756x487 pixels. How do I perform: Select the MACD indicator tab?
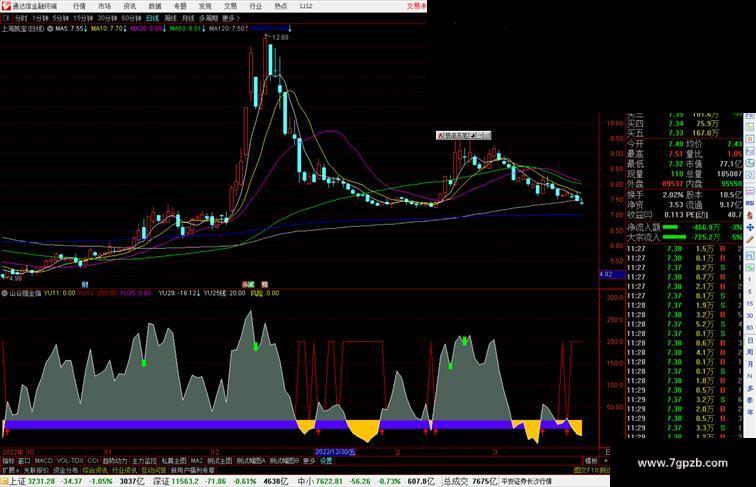[43, 461]
